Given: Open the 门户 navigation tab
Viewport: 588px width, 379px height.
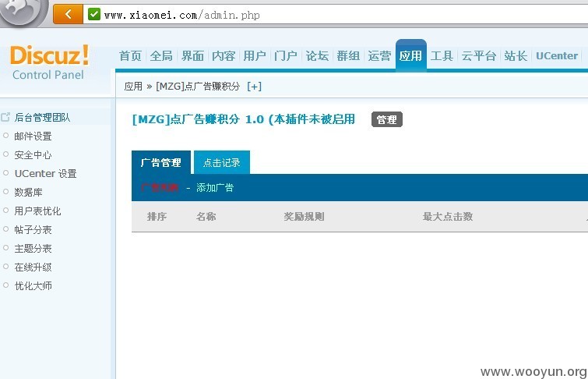Looking at the screenshot, I should click(286, 56).
